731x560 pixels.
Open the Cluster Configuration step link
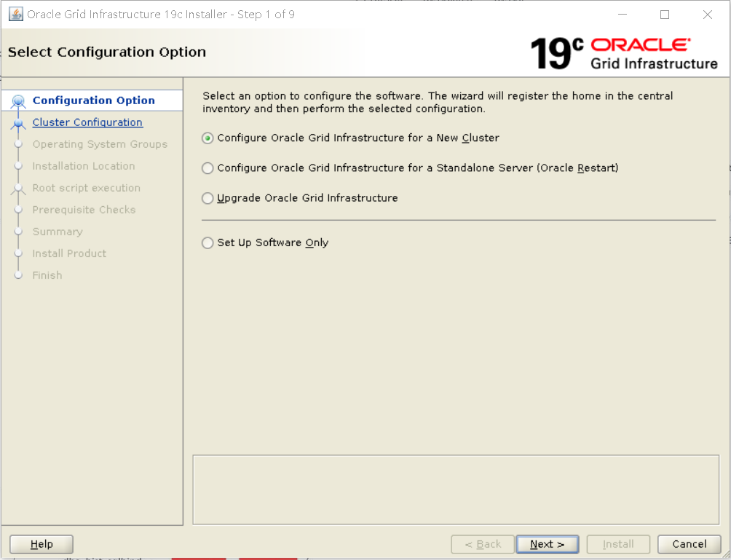click(87, 122)
